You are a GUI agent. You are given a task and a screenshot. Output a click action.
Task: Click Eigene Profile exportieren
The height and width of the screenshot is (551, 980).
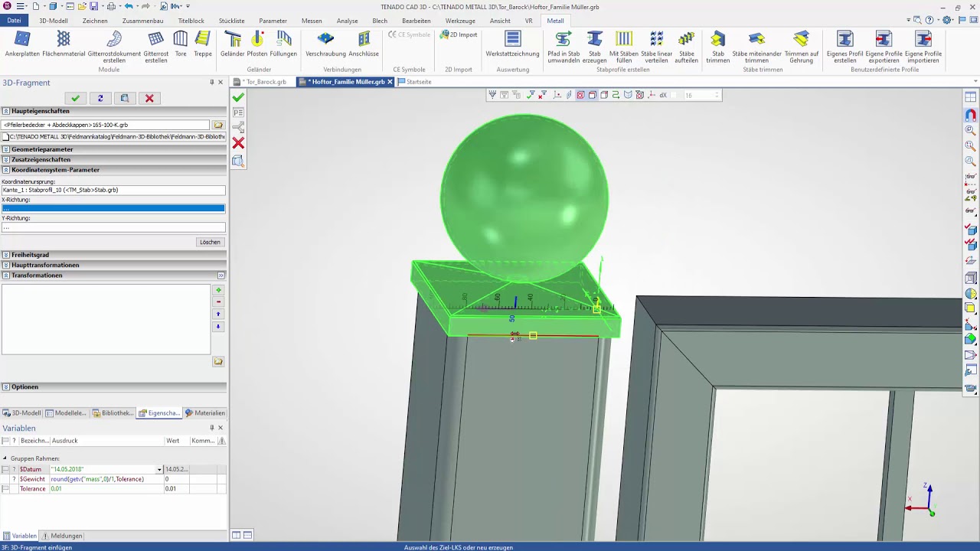pyautogui.click(x=884, y=47)
